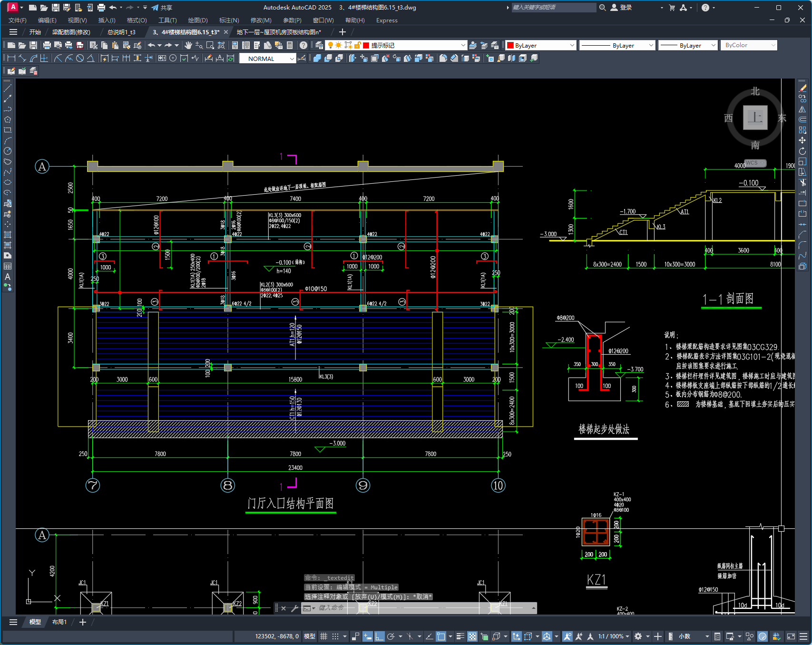
Task: Select the Circle draw tool
Action: pos(8,151)
